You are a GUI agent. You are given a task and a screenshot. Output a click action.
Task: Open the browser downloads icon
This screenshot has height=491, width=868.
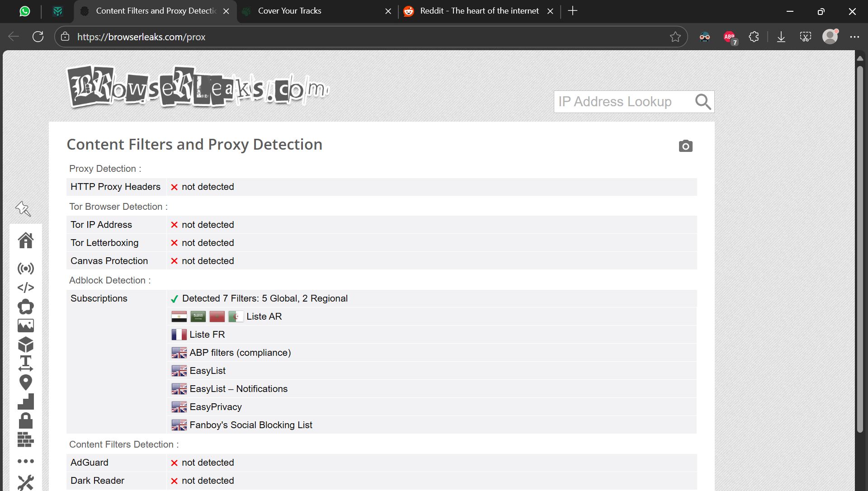781,37
